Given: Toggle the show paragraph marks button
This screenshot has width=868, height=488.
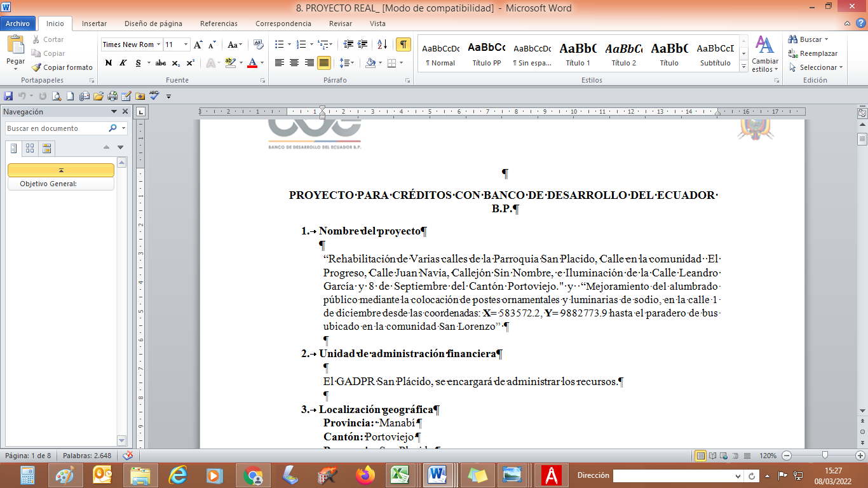Looking at the screenshot, I should tap(403, 44).
